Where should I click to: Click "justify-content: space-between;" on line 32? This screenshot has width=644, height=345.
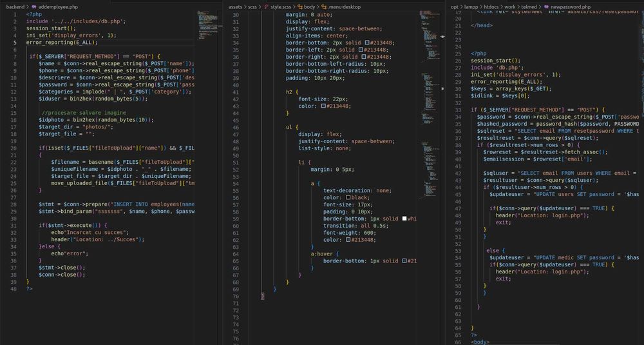pos(334,29)
